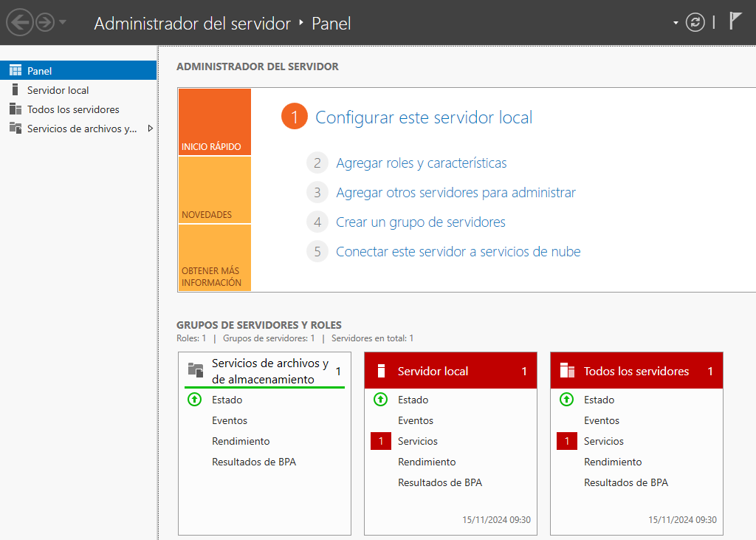The image size is (756, 540).
Task: Open Eventos in the file services tile
Action: tap(229, 420)
